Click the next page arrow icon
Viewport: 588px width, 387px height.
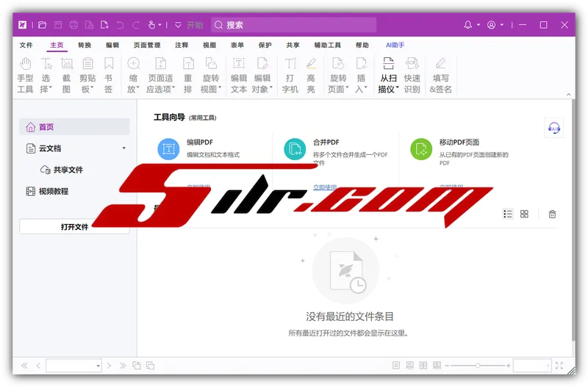tap(109, 366)
